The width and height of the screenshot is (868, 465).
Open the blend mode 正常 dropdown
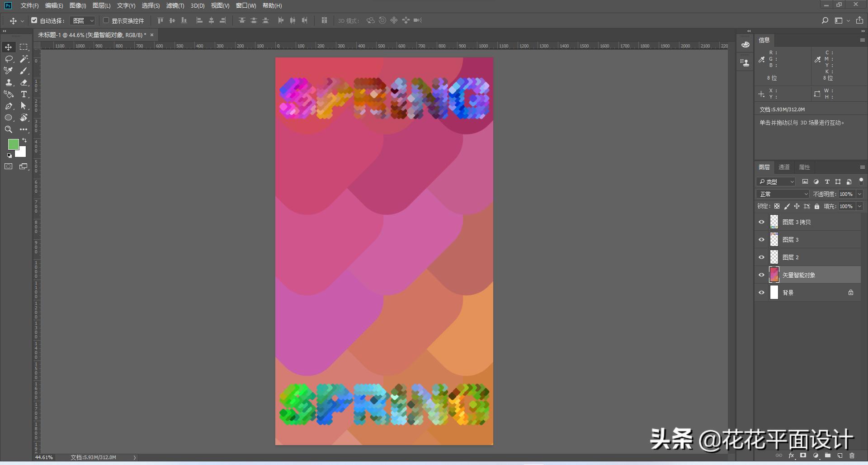(x=783, y=194)
